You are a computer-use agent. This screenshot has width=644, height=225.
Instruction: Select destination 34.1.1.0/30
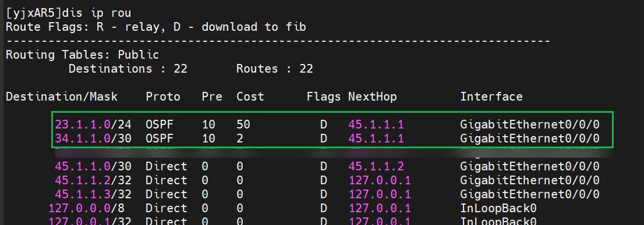93,138
